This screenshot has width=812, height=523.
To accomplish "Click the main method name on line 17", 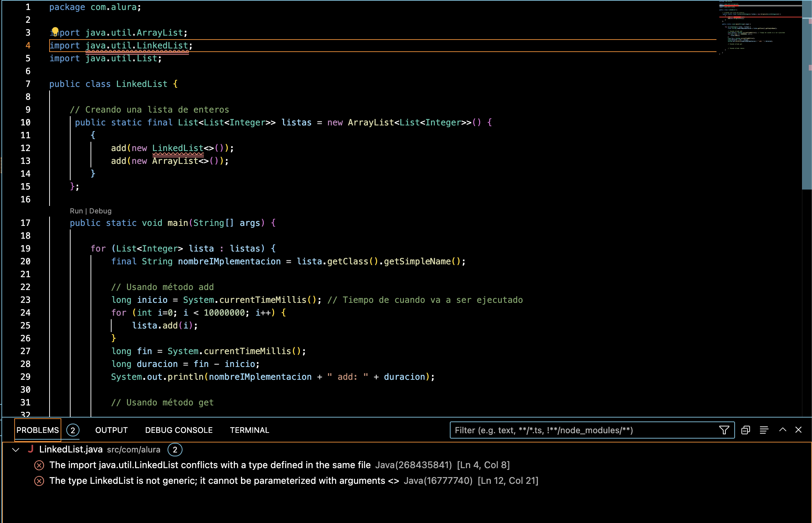I will (178, 223).
